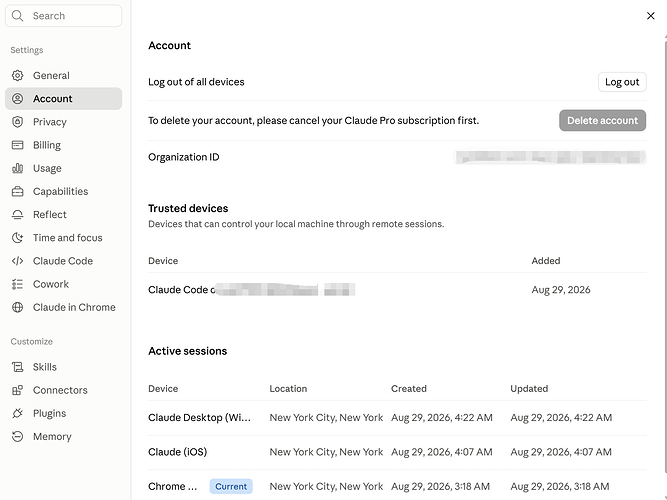Click the Updated column header
The image size is (667, 500).
click(529, 389)
